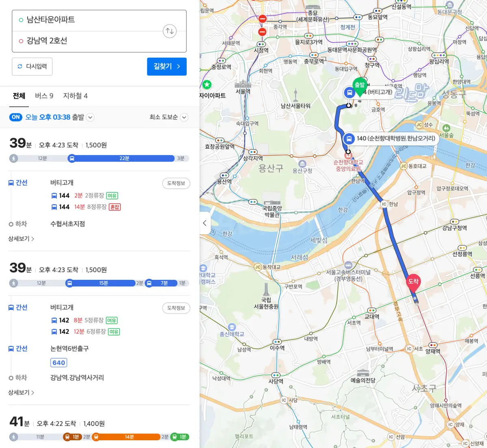Click the bus icon beside route 144
The width and height of the screenshot is (487, 448).
click(x=55, y=195)
